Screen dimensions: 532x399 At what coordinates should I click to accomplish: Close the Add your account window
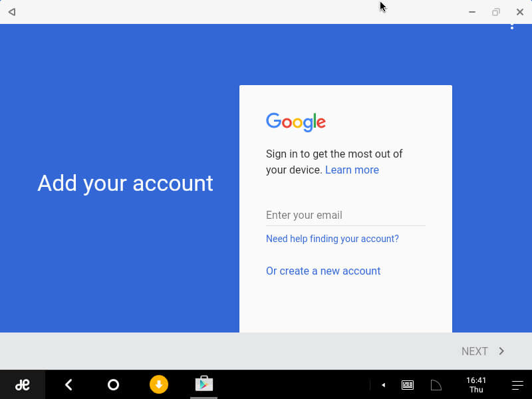coord(520,12)
